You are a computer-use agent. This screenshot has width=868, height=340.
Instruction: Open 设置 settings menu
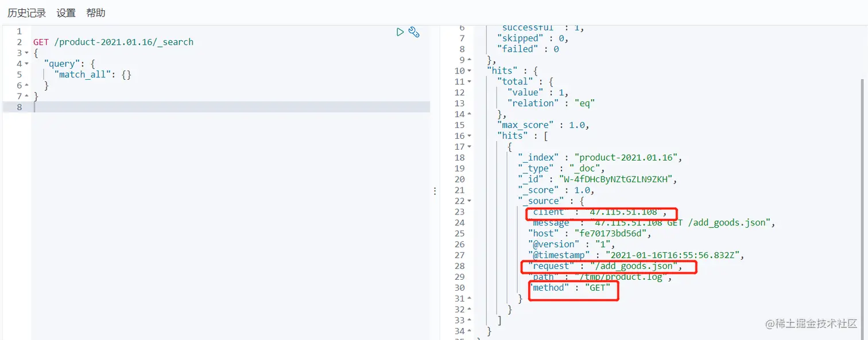(x=66, y=13)
